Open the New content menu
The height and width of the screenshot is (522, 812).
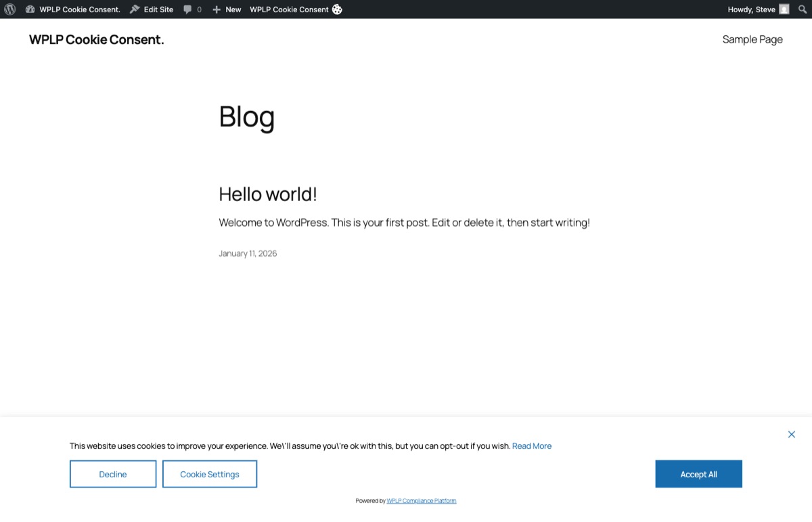tap(227, 9)
